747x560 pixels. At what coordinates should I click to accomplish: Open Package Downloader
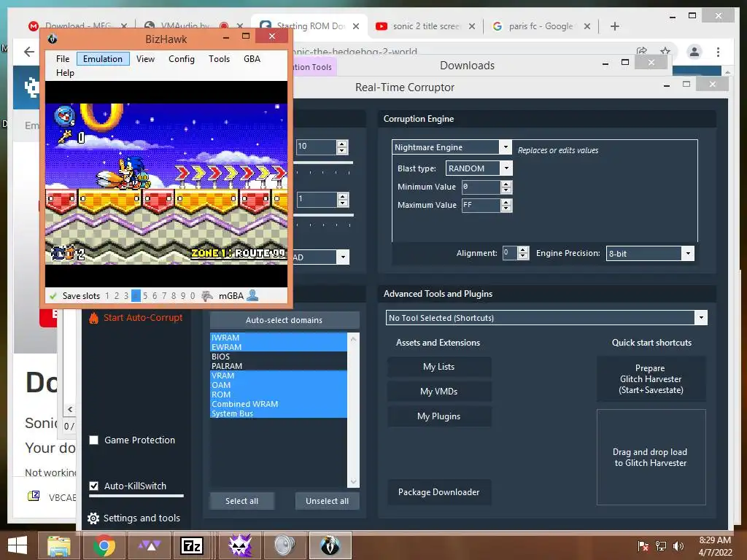tap(438, 492)
